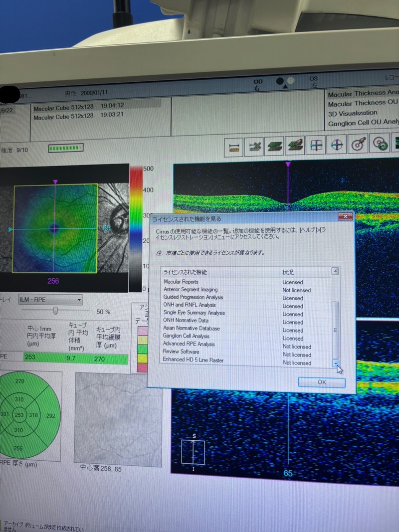
Task: Select Macular Thickness OU analysis entry
Action: coord(363,103)
